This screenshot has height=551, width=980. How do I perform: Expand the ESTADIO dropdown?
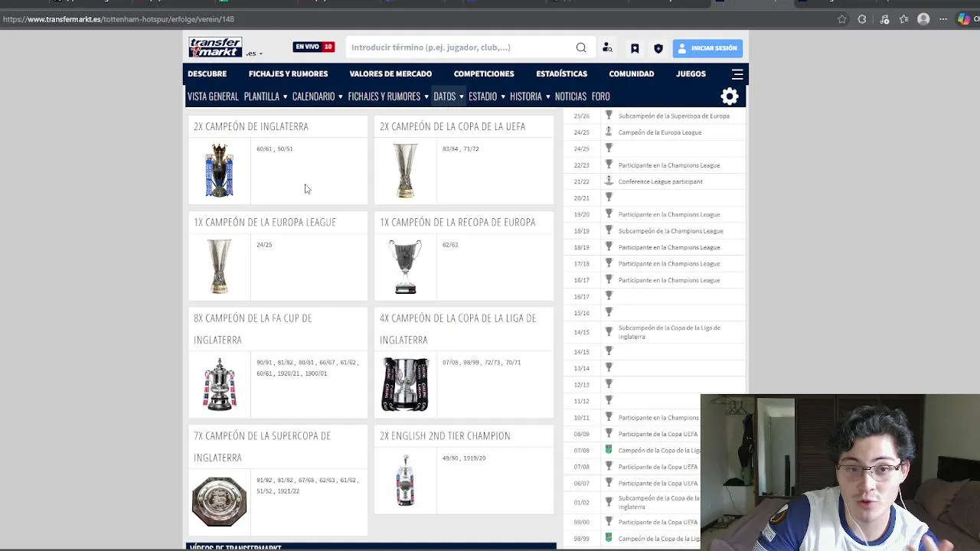tap(486, 96)
